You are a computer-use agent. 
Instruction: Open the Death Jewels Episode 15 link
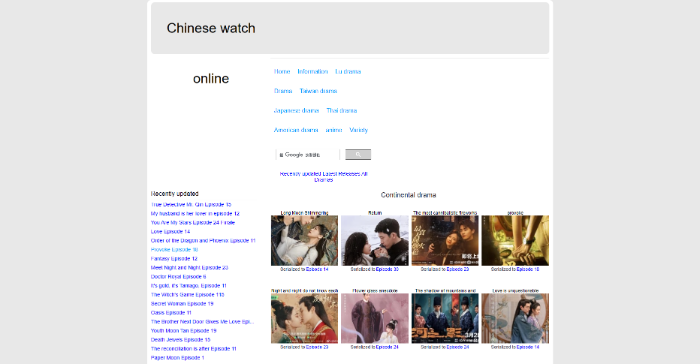180,339
